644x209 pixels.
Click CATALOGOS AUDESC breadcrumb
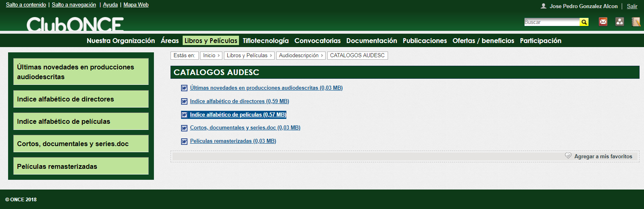357,56
